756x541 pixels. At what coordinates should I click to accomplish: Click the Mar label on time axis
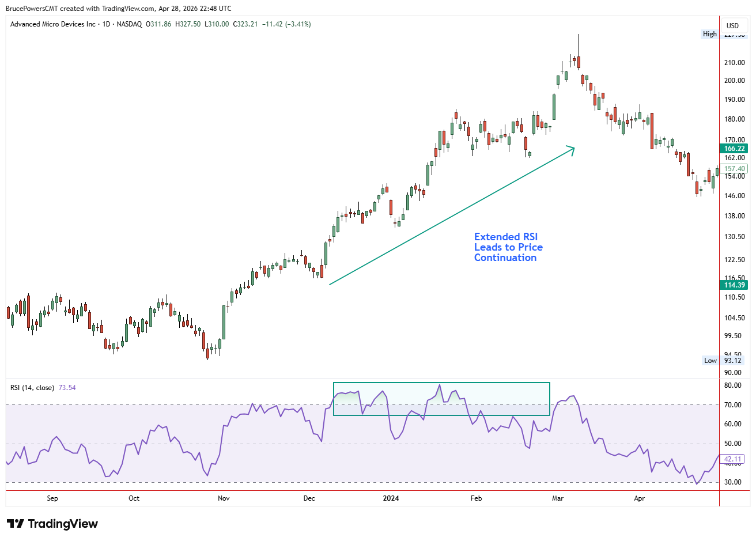[x=558, y=498]
